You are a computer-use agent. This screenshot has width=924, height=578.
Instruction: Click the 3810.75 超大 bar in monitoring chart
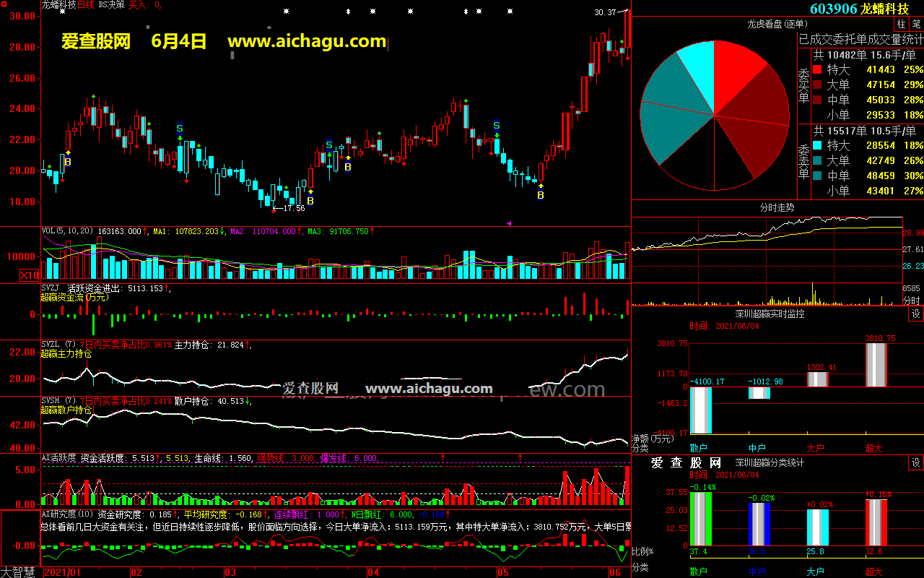pyautogui.click(x=876, y=365)
